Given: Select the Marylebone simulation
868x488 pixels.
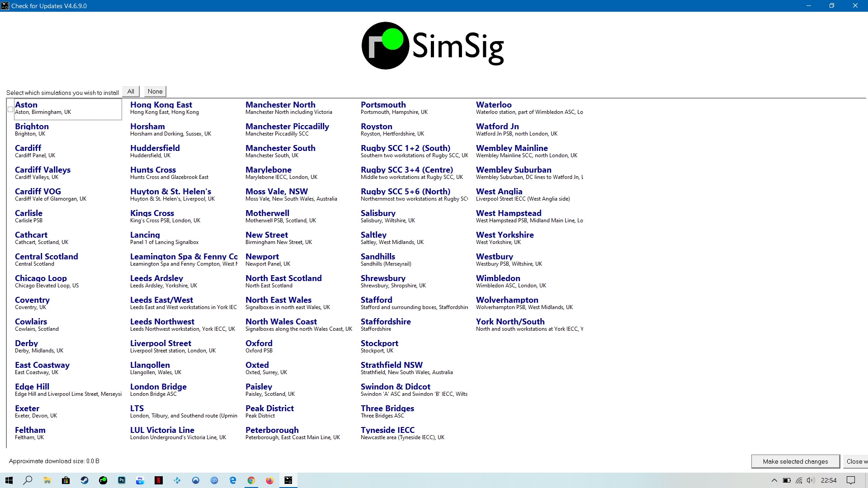Looking at the screenshot, I should coord(281,173).
